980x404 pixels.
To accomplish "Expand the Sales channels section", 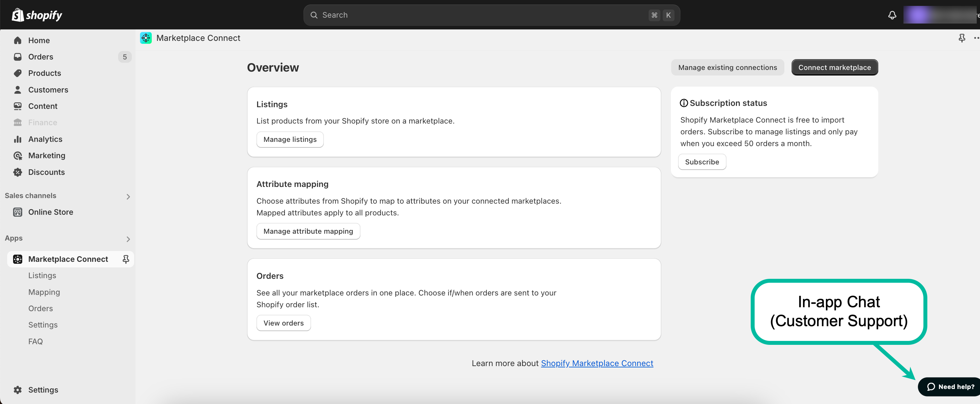I will [128, 196].
